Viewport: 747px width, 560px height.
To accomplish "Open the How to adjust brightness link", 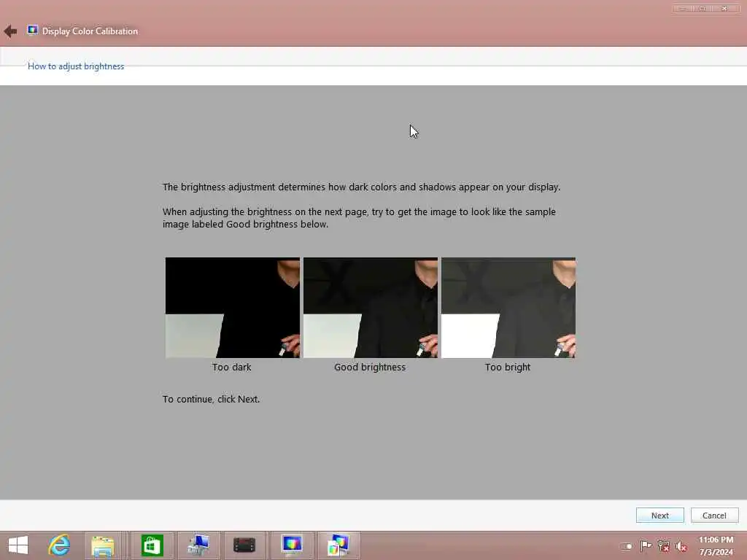I will pos(76,66).
